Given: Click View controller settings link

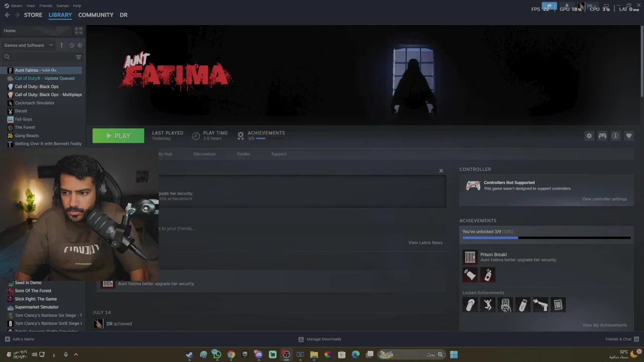Looking at the screenshot, I should coord(604,199).
